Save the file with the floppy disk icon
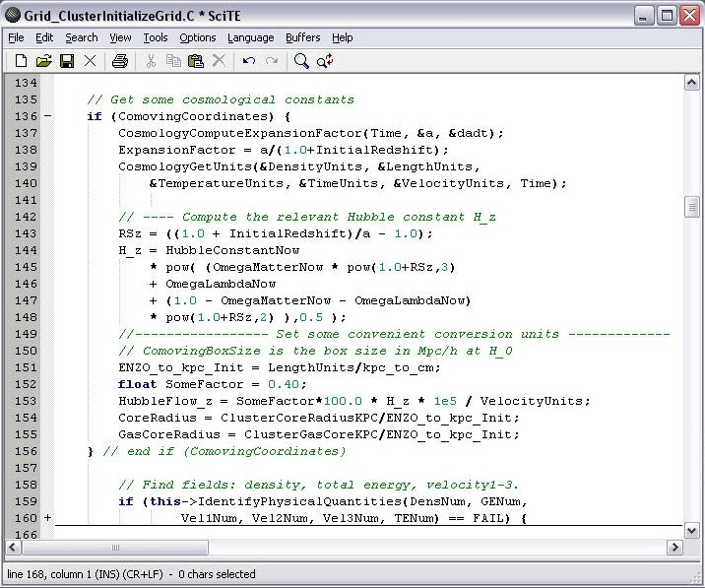 click(x=67, y=61)
